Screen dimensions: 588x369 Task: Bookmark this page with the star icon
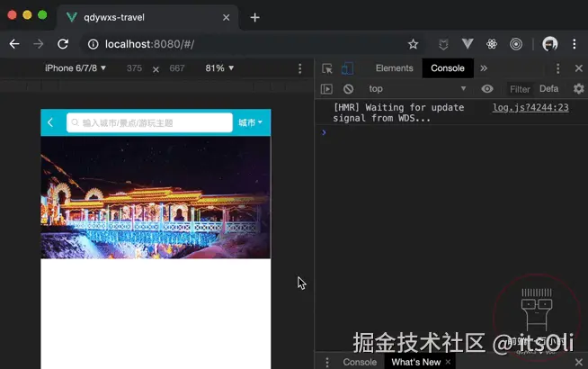(413, 44)
